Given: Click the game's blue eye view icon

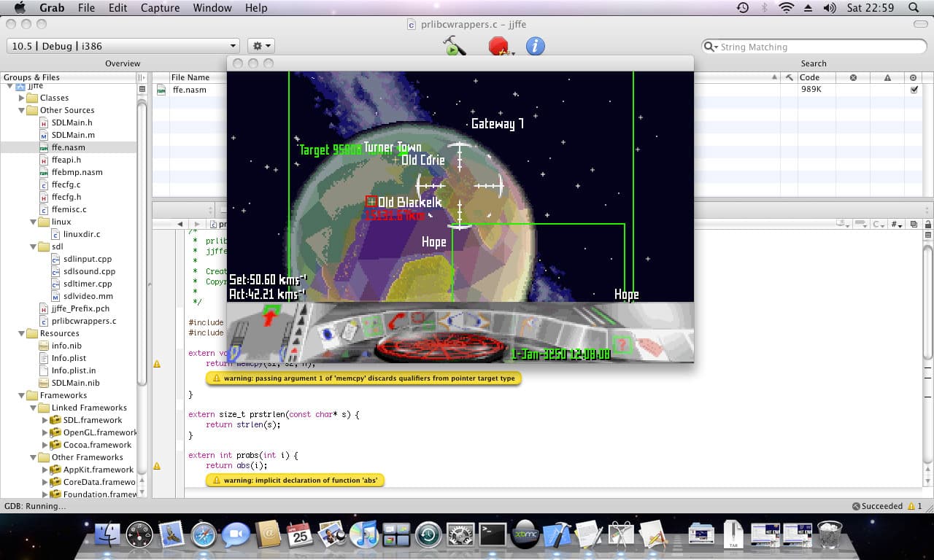Looking at the screenshot, I should 328,334.
